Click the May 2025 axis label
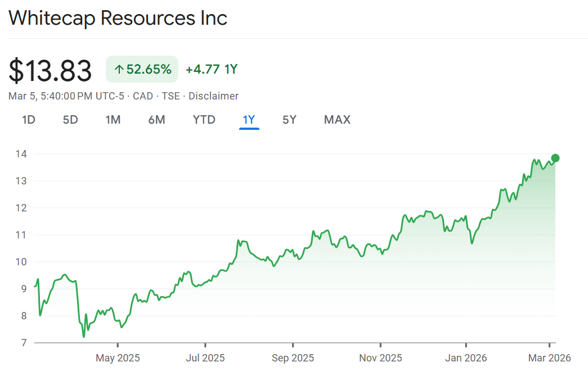Image resolution: width=588 pixels, height=371 pixels. click(118, 358)
